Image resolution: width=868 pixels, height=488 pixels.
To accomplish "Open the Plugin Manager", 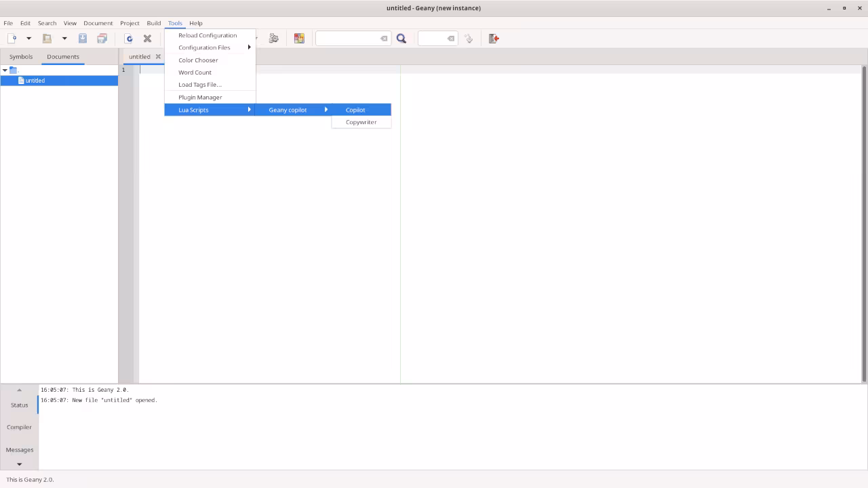I will pos(200,97).
